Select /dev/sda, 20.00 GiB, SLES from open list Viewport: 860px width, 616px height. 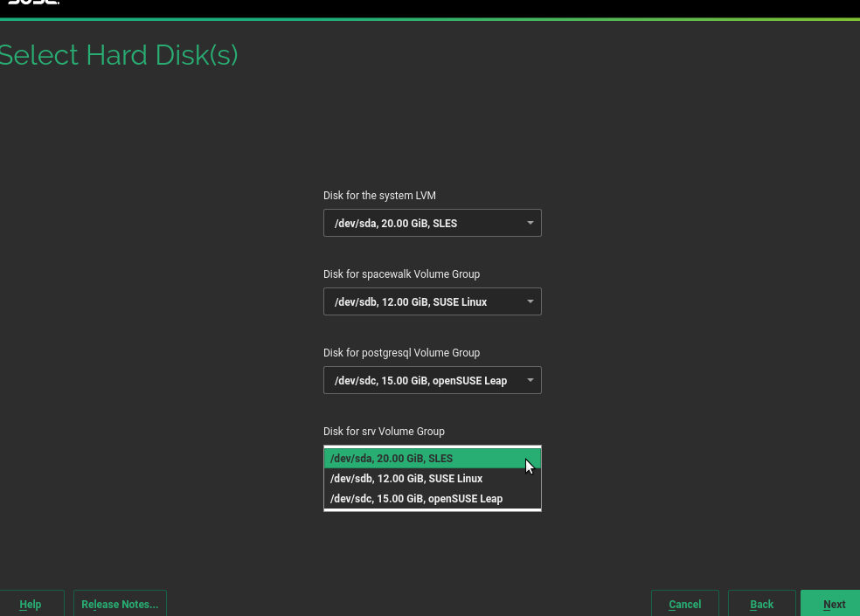pos(432,459)
